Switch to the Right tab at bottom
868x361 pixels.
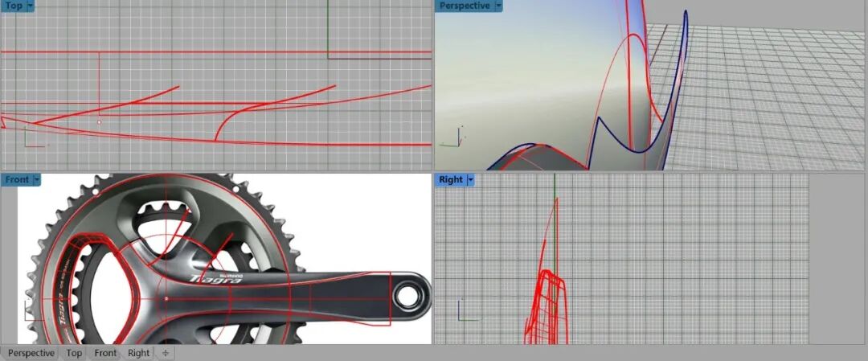coord(138,353)
